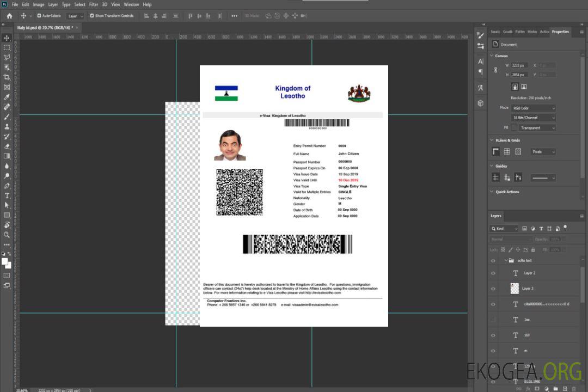Open the Layer menu

click(x=53, y=4)
